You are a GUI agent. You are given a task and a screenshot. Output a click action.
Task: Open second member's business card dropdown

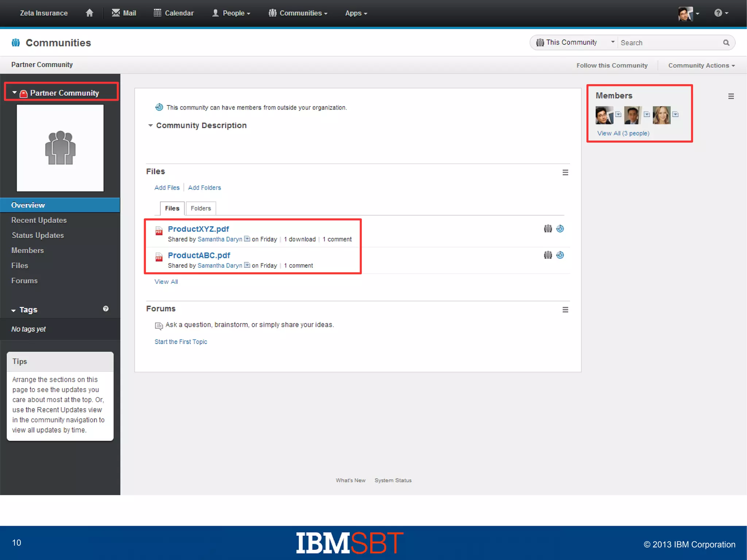647,114
